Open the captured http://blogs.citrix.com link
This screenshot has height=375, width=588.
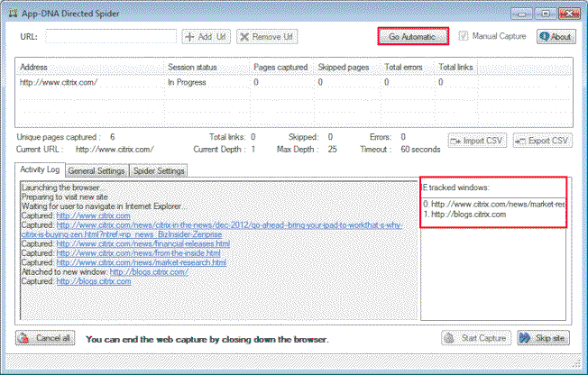pyautogui.click(x=94, y=281)
